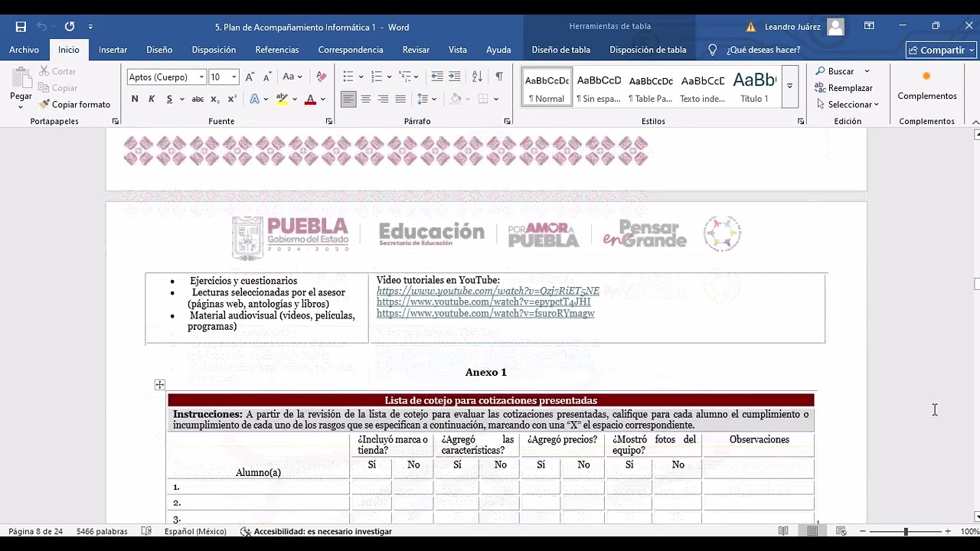This screenshot has height=551, width=980.
Task: Increase font size with the A-up icon
Action: pos(251,77)
